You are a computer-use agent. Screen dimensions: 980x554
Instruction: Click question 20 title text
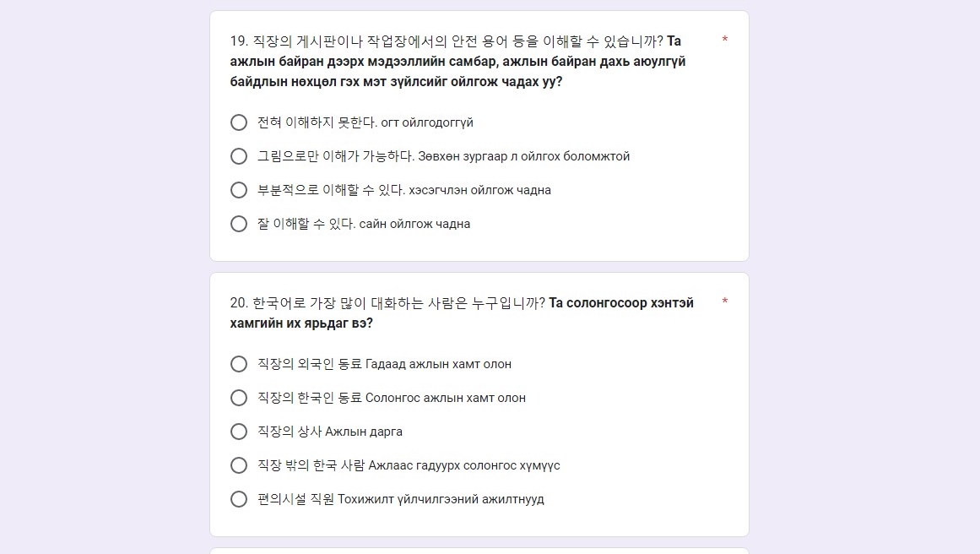(462, 312)
